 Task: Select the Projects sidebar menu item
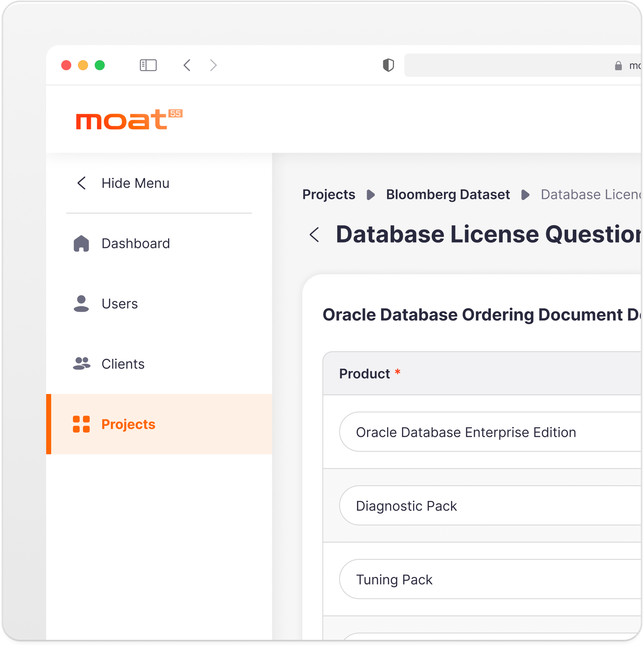[128, 424]
